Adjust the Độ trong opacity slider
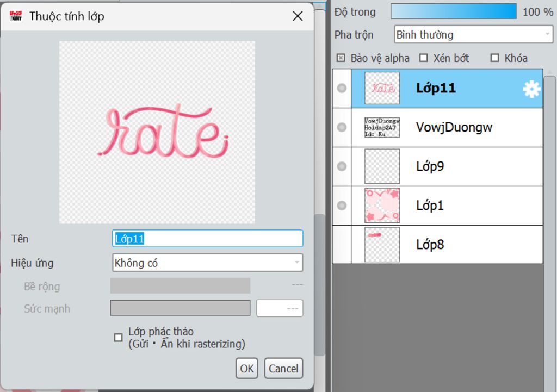This screenshot has width=557, height=392. (x=454, y=11)
